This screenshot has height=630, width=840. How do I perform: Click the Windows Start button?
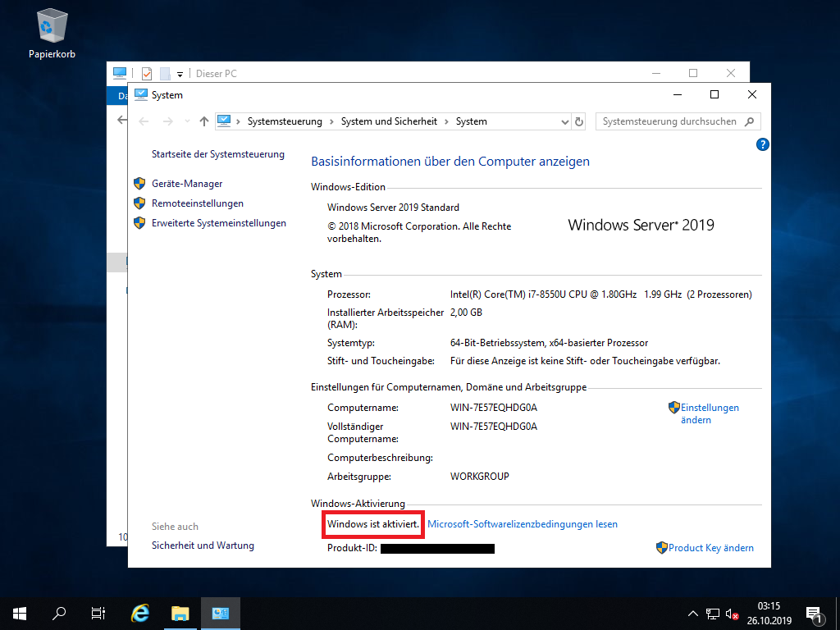tap(20, 613)
